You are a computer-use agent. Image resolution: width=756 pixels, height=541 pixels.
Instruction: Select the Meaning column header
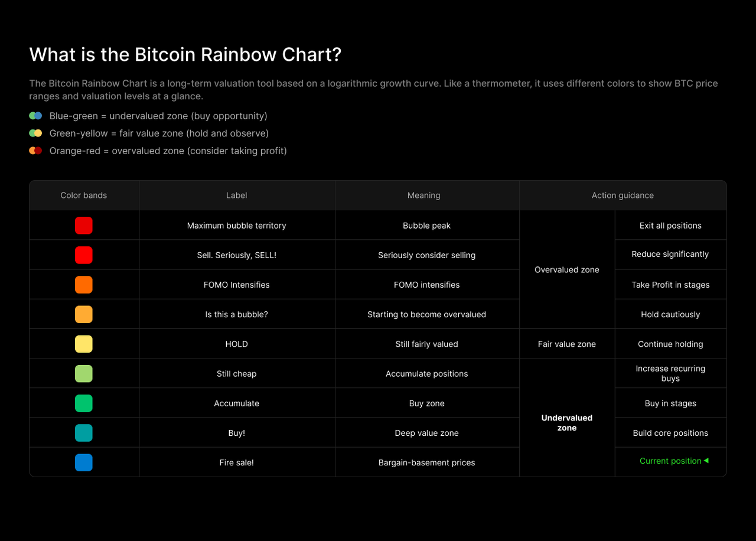(423, 195)
